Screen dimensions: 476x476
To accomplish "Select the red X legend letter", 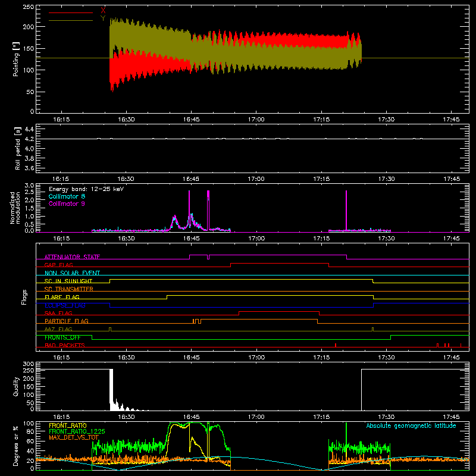I will [103, 11].
